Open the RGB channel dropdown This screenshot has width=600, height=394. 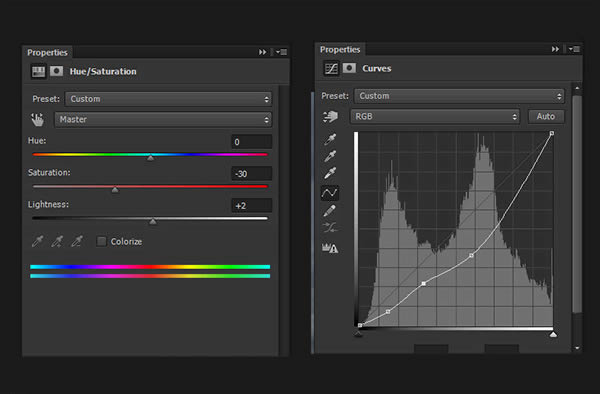[435, 117]
